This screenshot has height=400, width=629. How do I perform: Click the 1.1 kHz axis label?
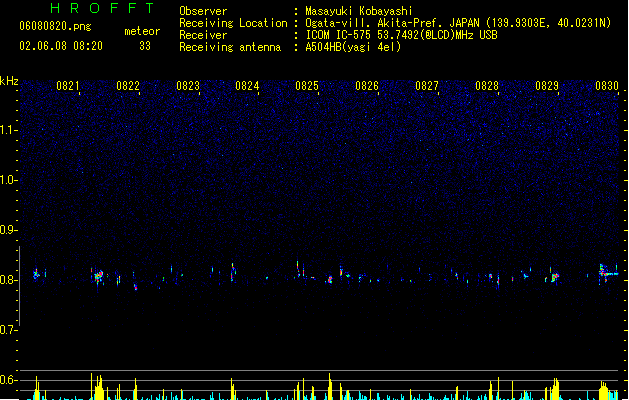[x=9, y=130]
